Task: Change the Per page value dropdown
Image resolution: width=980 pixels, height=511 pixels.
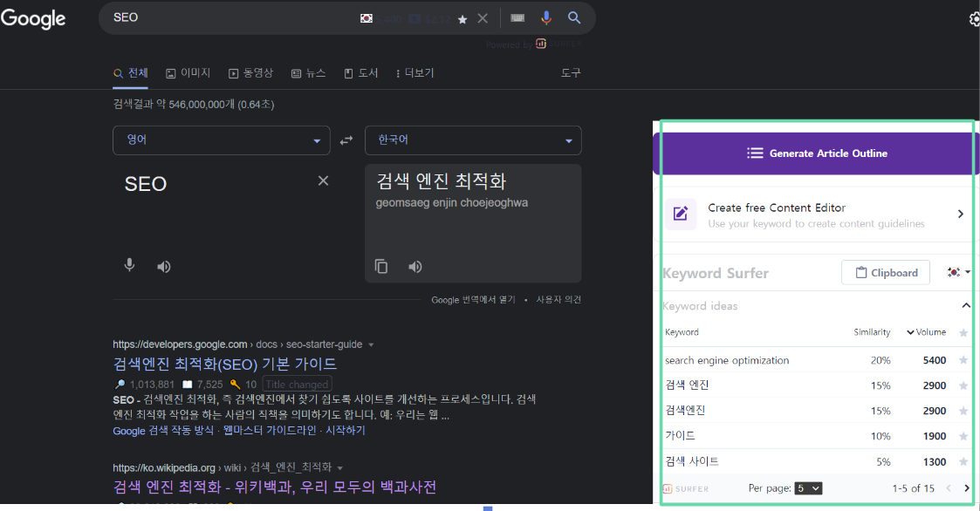Action: pyautogui.click(x=808, y=488)
